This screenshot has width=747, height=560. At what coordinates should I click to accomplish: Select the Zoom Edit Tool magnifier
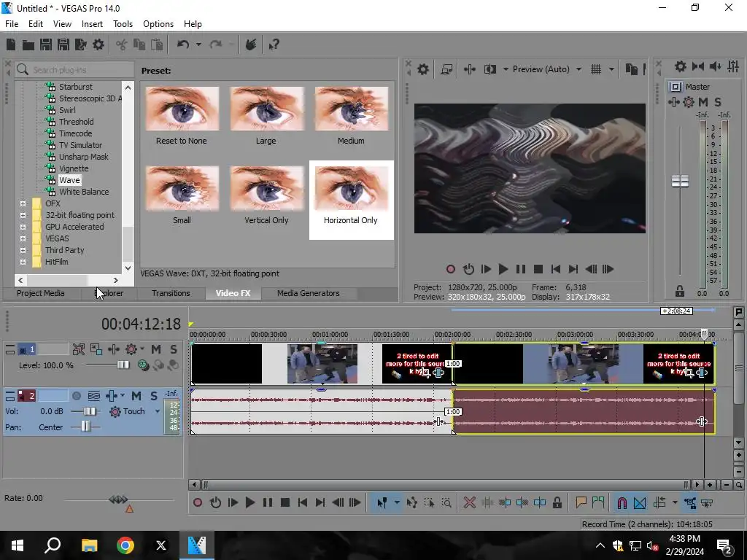coord(447,502)
